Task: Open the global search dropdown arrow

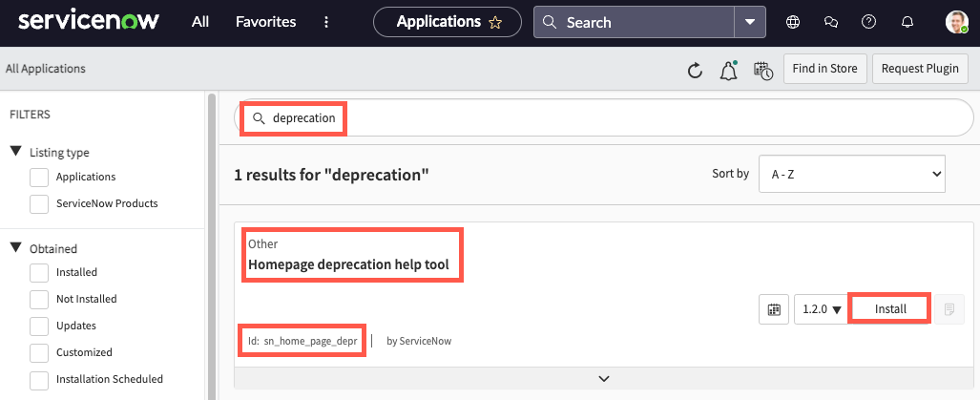Action: 750,23
